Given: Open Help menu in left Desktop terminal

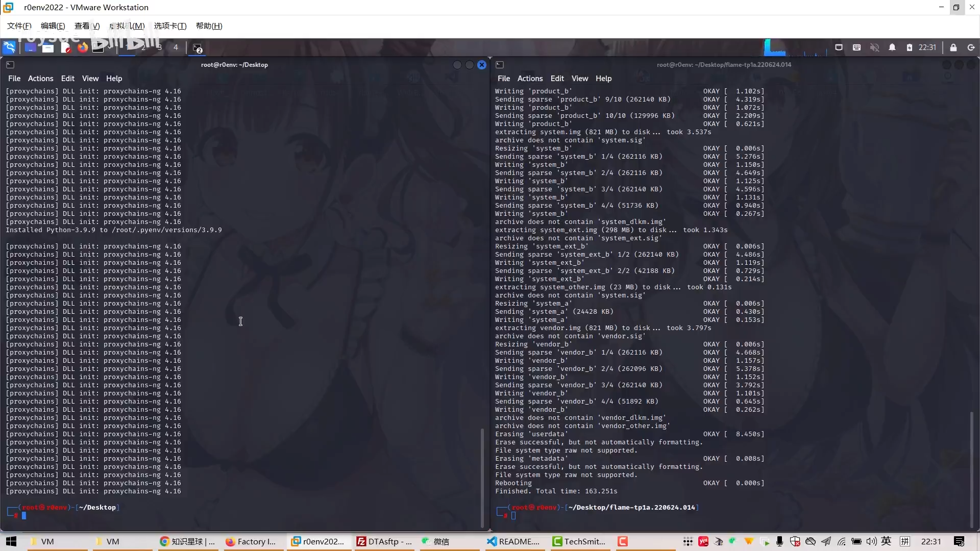Looking at the screenshot, I should pyautogui.click(x=114, y=79).
